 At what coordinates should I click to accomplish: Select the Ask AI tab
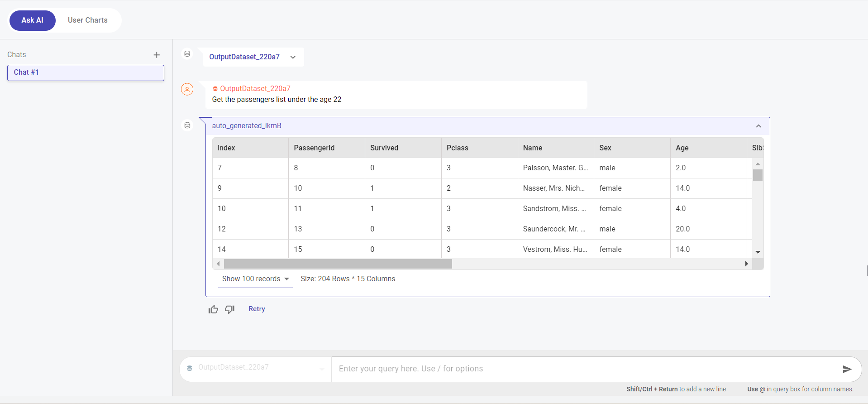(x=33, y=20)
